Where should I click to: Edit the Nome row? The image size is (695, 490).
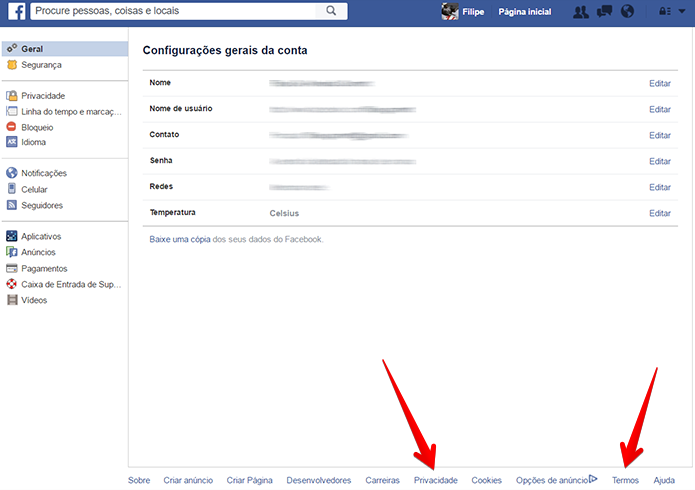pos(660,83)
